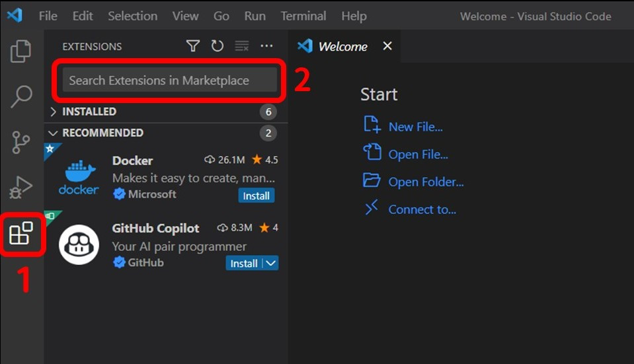
Task: Open the Run menu
Action: [x=255, y=16]
